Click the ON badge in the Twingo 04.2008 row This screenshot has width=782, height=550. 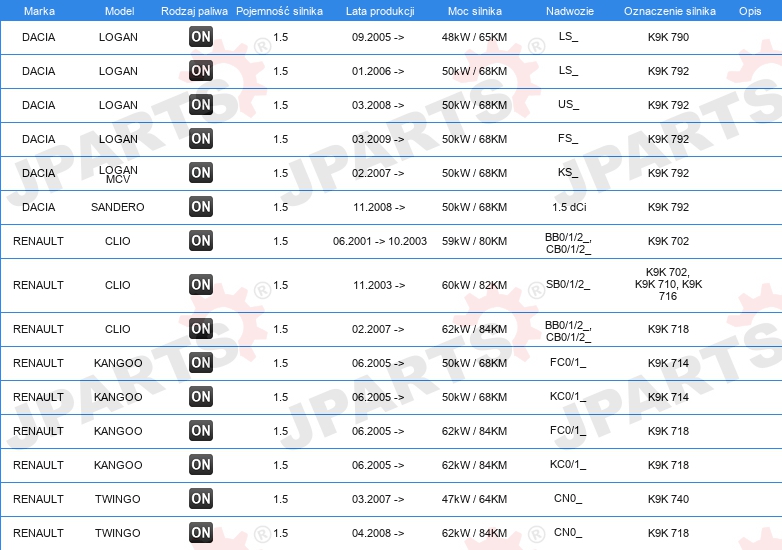coord(201,533)
